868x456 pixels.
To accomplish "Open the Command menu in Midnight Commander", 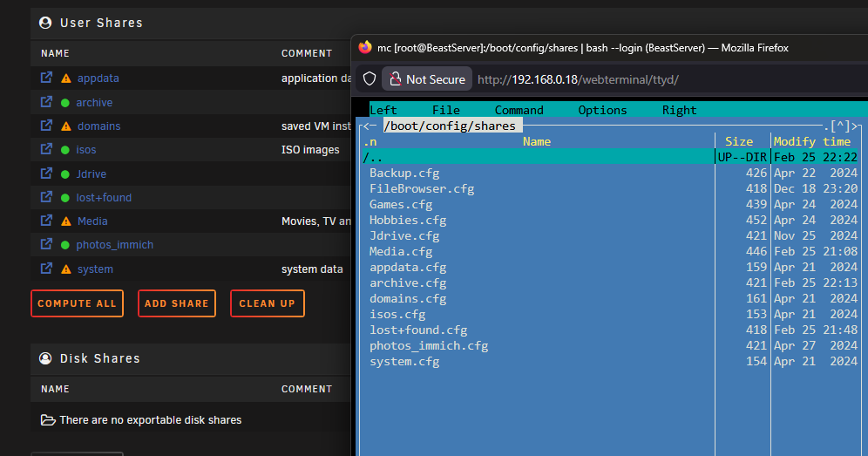I will (519, 110).
